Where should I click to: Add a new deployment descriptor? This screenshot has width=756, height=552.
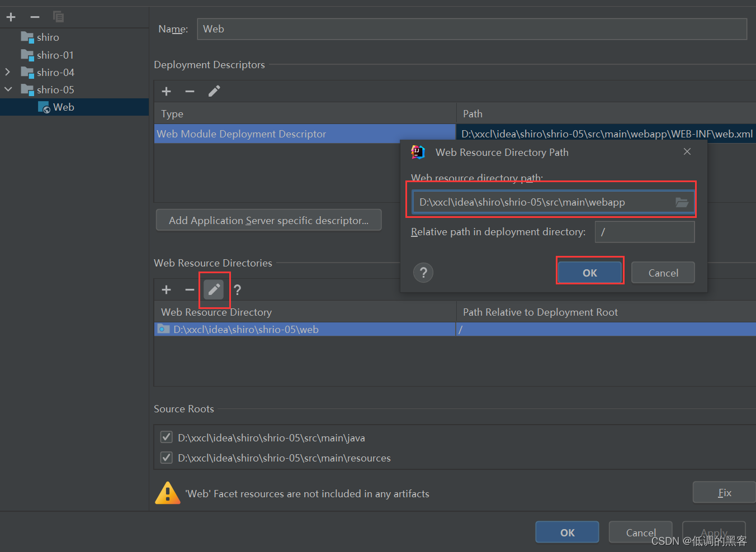pos(166,91)
